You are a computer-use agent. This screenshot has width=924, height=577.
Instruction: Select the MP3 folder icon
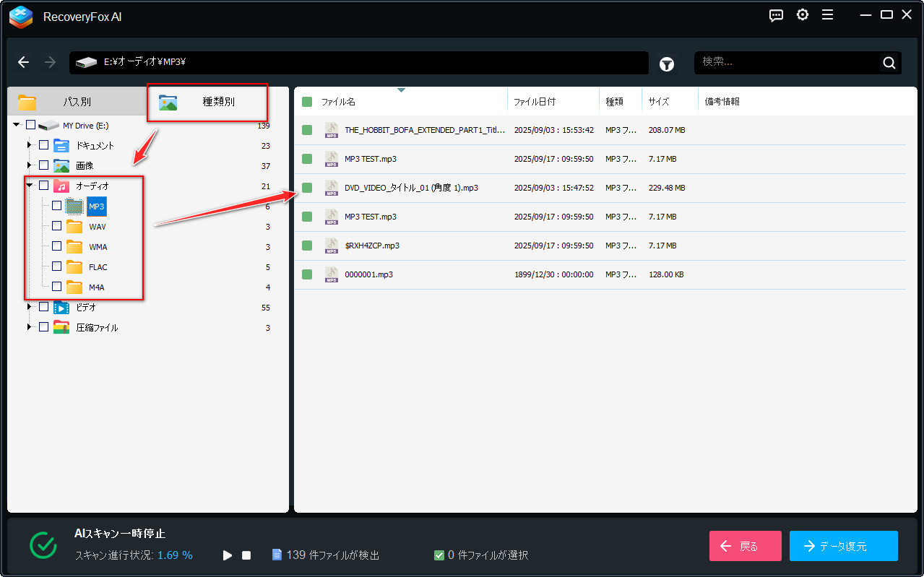click(74, 206)
